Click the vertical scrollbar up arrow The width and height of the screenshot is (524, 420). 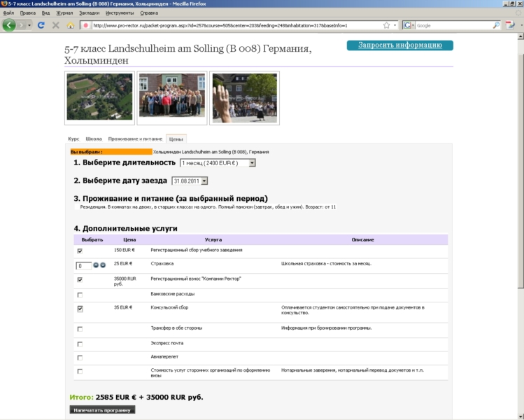pos(521,36)
